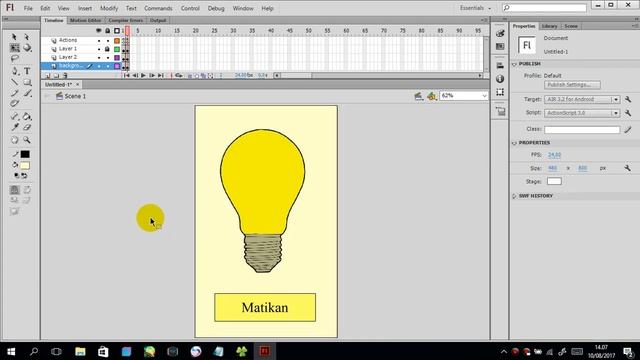Select the Brush tool
The height and width of the screenshot is (360, 640).
point(27,93)
